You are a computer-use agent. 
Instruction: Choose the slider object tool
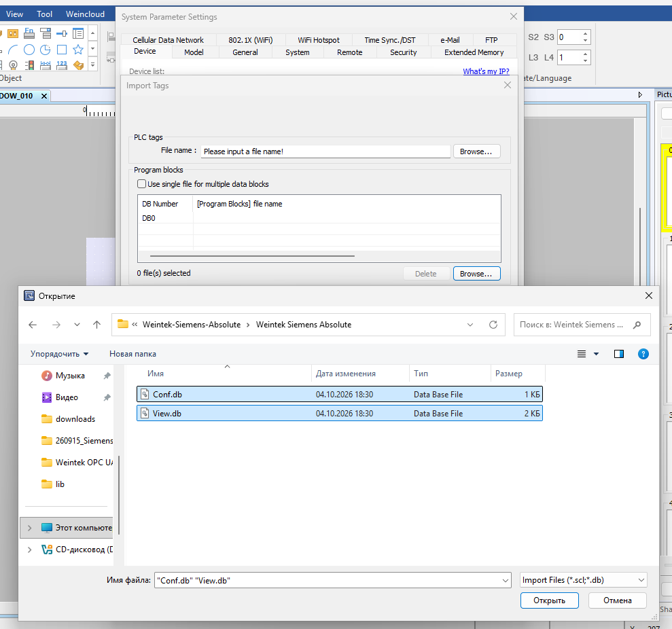click(62, 33)
